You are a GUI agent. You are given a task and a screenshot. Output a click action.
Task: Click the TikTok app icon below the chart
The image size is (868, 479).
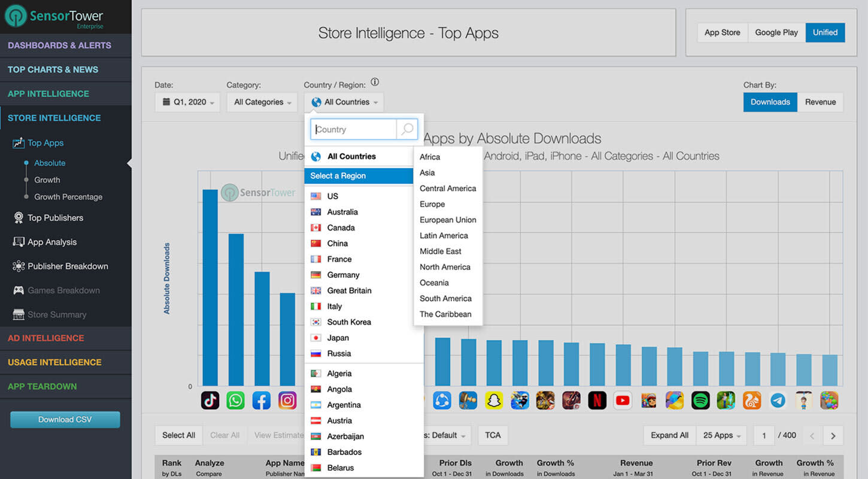210,400
